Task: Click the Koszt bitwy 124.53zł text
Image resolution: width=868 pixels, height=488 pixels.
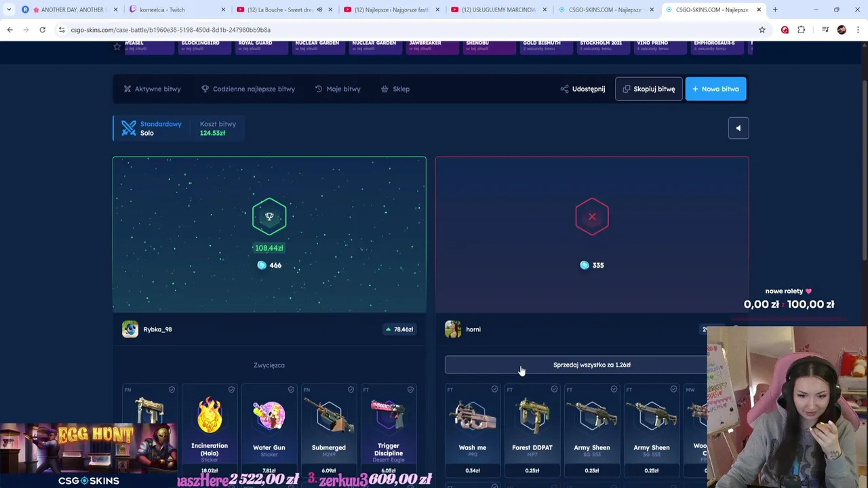Action: click(x=218, y=128)
